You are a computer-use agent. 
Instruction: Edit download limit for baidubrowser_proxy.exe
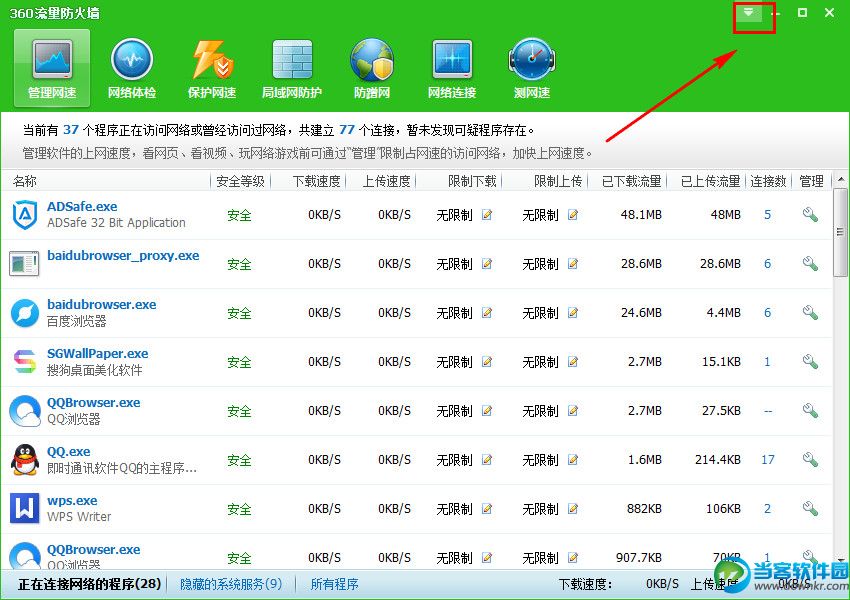487,264
